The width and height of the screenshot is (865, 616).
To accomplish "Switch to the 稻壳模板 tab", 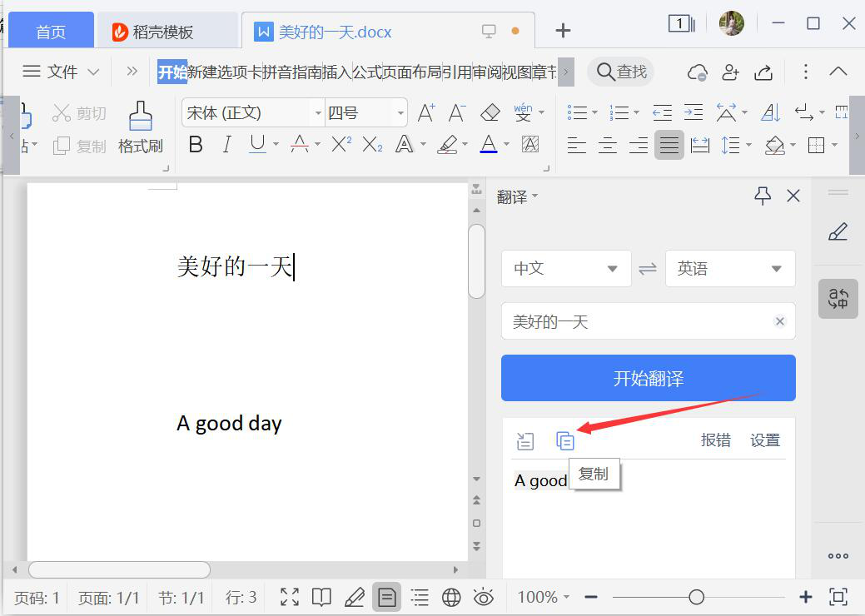I will [x=164, y=32].
